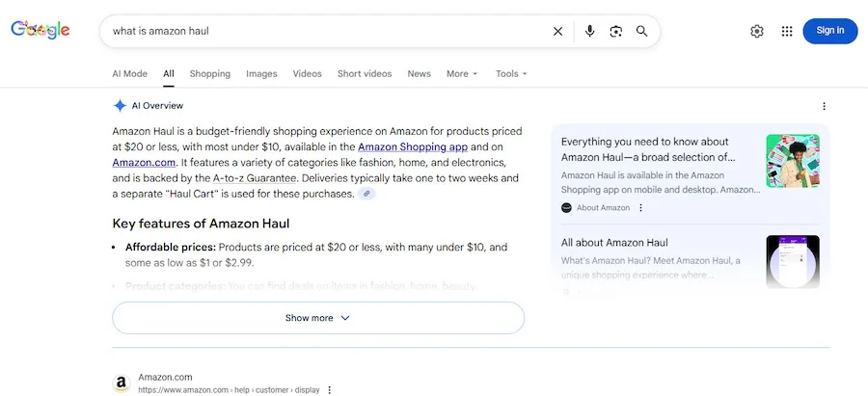This screenshot has width=868, height=396.
Task: Click the Google logo
Action: click(40, 31)
